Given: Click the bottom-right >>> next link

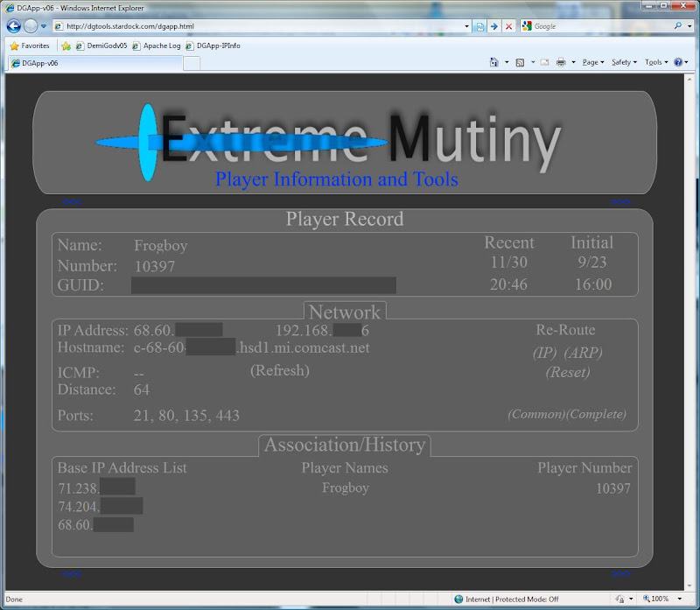Looking at the screenshot, I should point(621,573).
